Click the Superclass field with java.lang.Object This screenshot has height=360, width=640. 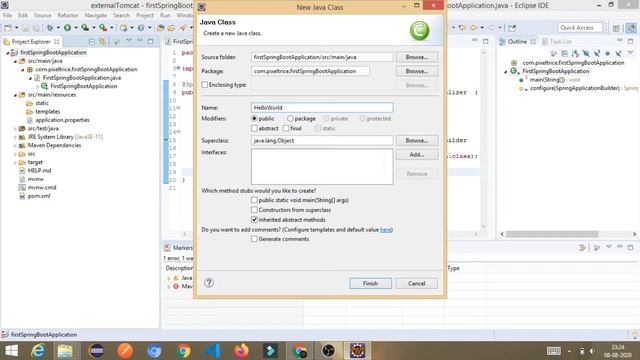click(x=322, y=140)
